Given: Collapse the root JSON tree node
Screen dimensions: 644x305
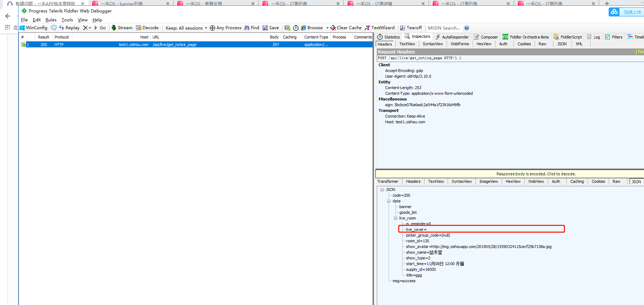Looking at the screenshot, I should coord(382,190).
